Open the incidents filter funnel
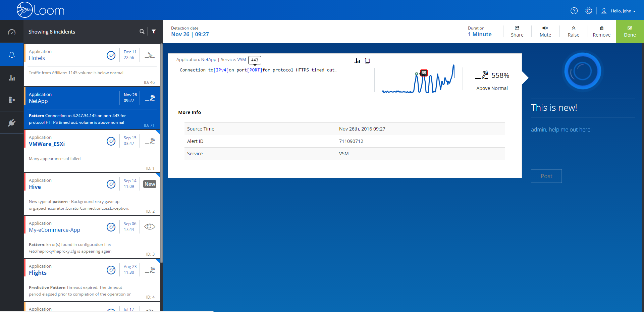 coord(154,32)
